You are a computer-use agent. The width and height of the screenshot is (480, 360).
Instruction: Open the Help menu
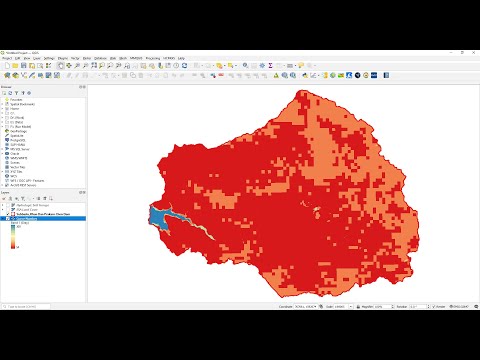[x=181, y=58]
